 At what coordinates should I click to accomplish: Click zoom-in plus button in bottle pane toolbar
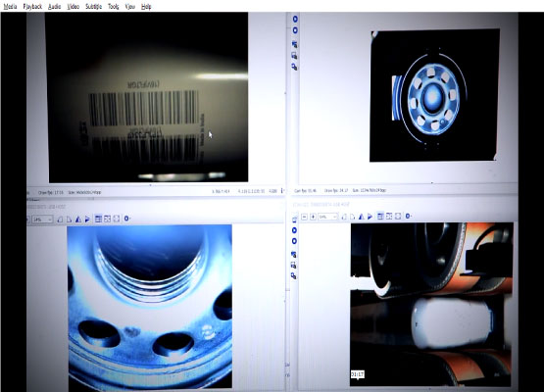(313, 217)
